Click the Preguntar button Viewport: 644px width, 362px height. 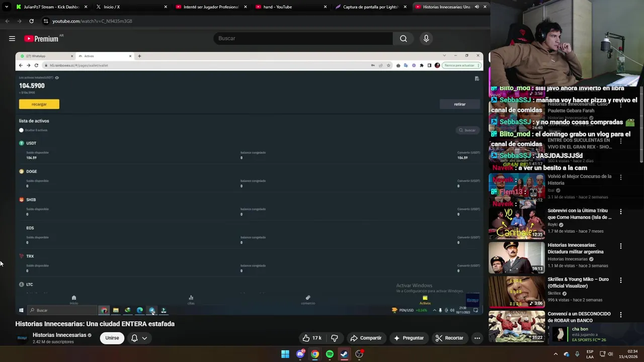click(x=409, y=338)
